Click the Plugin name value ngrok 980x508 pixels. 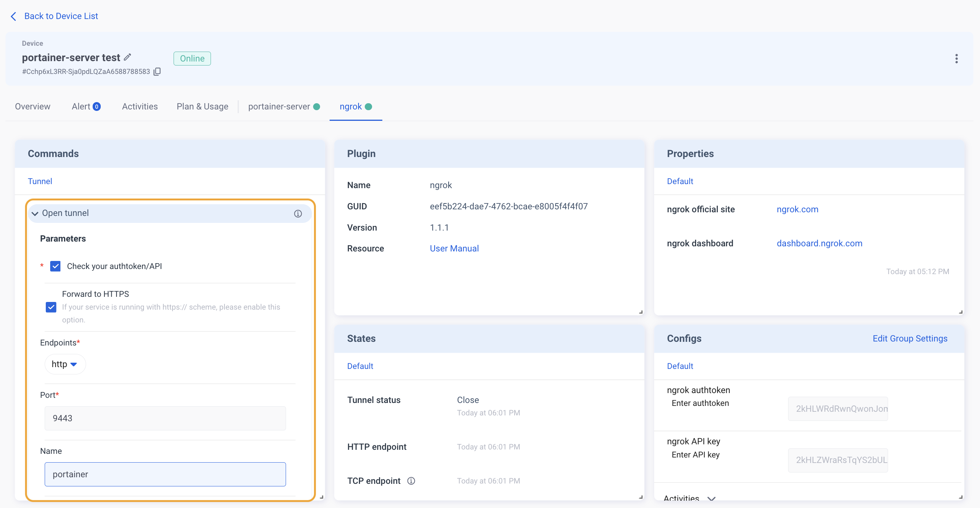coord(441,185)
